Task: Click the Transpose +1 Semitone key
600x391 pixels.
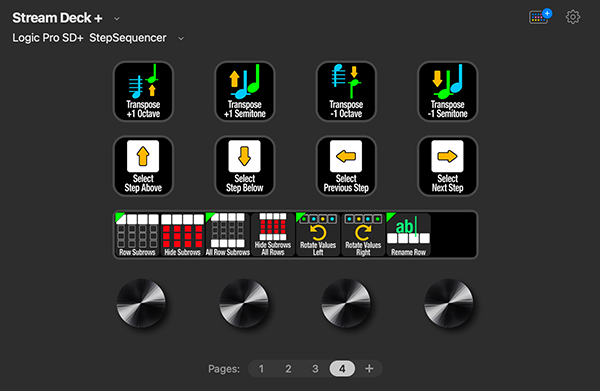Action: click(x=245, y=91)
